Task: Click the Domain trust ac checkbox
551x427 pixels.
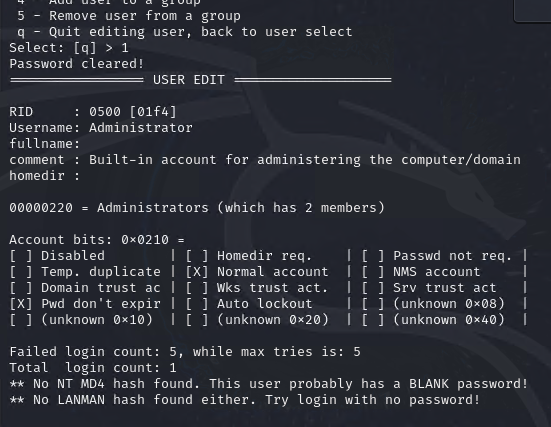Action: [x=21, y=288]
